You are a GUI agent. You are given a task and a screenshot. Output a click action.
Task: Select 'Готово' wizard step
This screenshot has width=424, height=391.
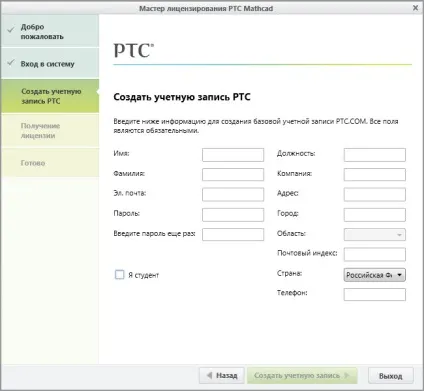50,163
